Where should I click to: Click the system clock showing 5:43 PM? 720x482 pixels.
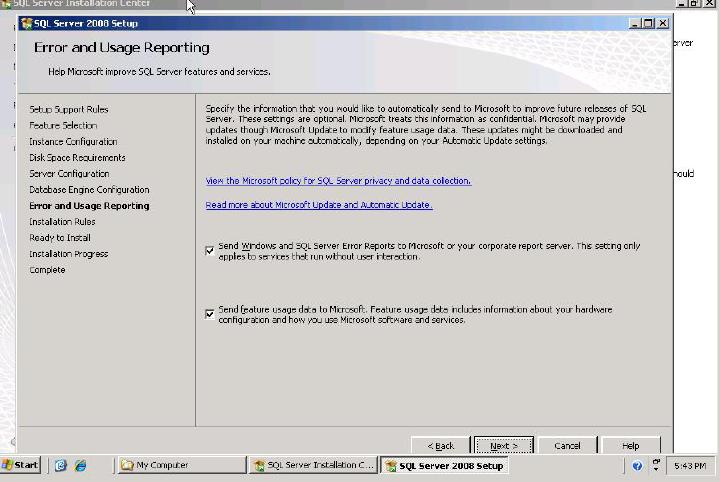click(x=690, y=466)
